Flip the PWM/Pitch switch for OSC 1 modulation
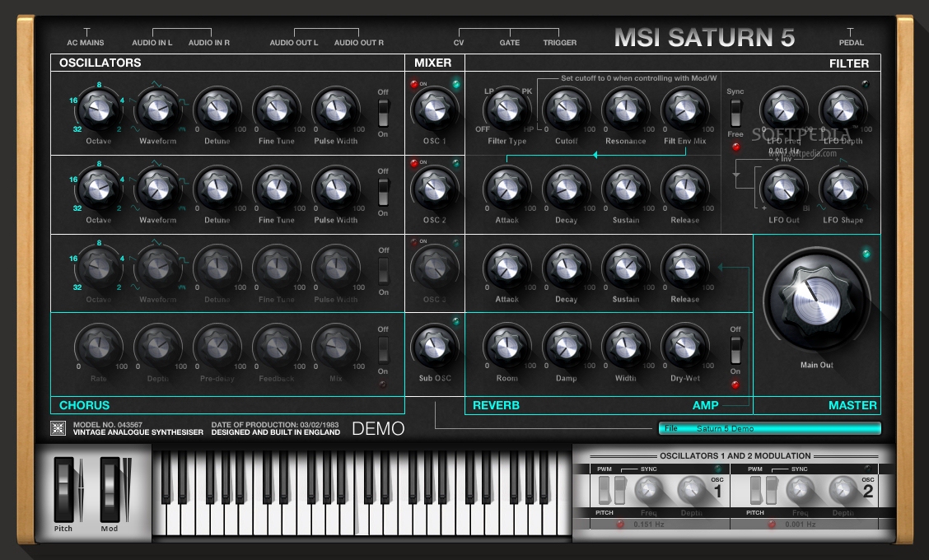 coord(605,490)
